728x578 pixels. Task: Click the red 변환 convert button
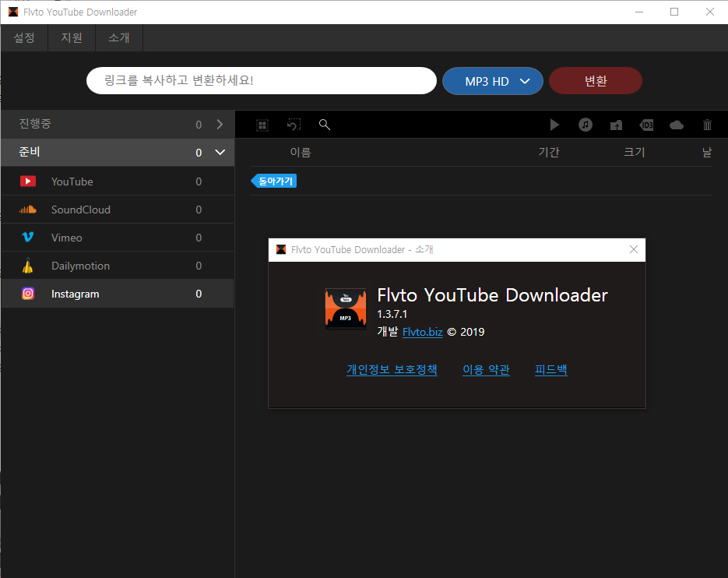596,81
